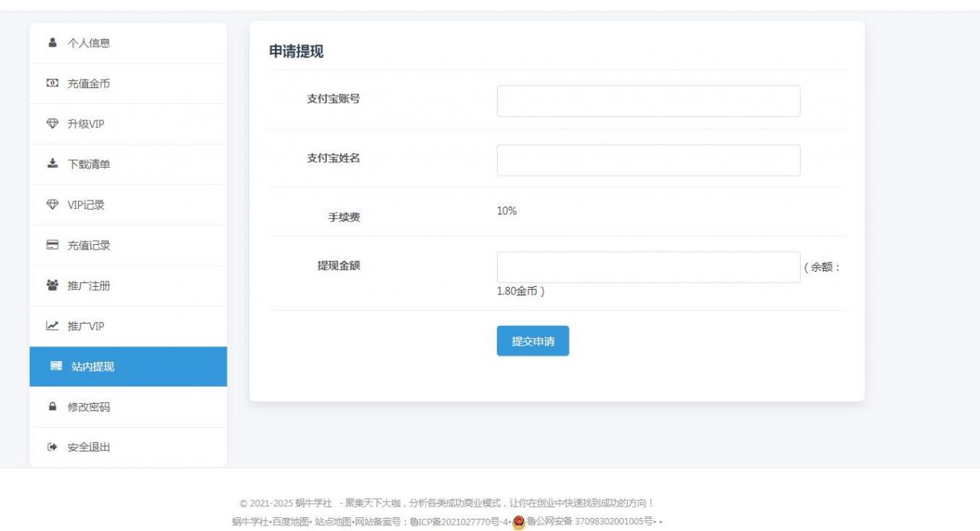
Task: Focus the 支付宝账号 input field
Action: coord(648,101)
